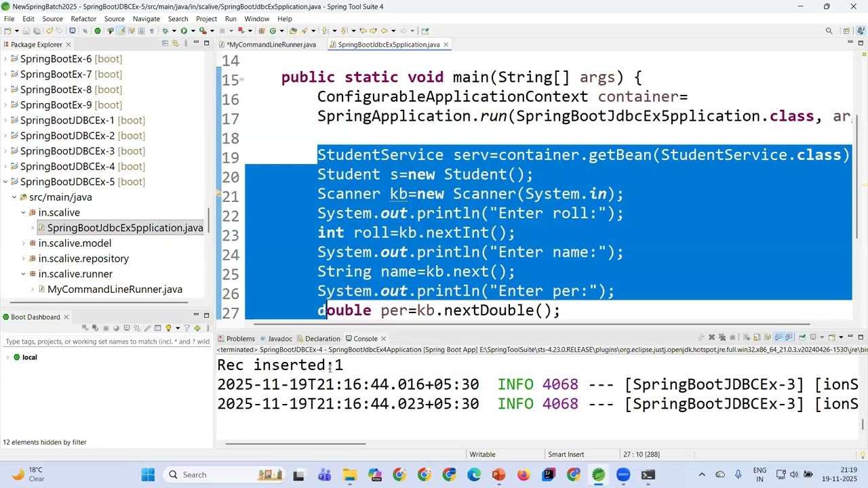Open the PowerPoint taskbar icon
Image resolution: width=868 pixels, height=488 pixels.
pos(498,474)
